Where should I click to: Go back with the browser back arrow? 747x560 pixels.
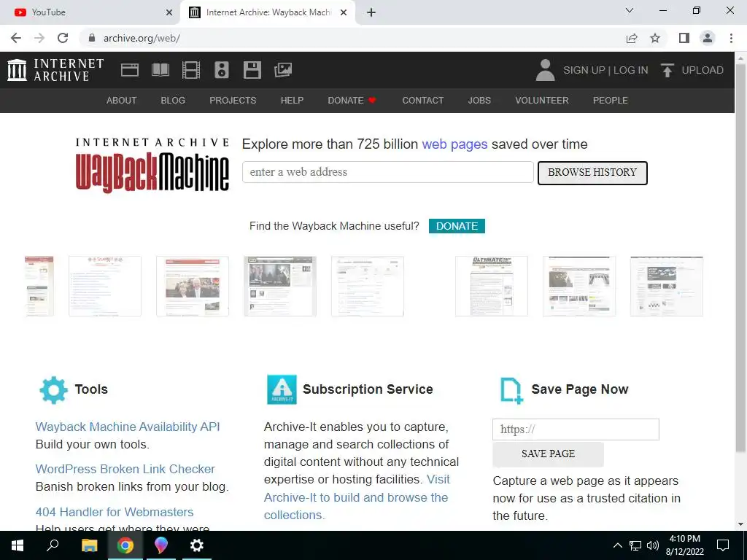tap(16, 38)
